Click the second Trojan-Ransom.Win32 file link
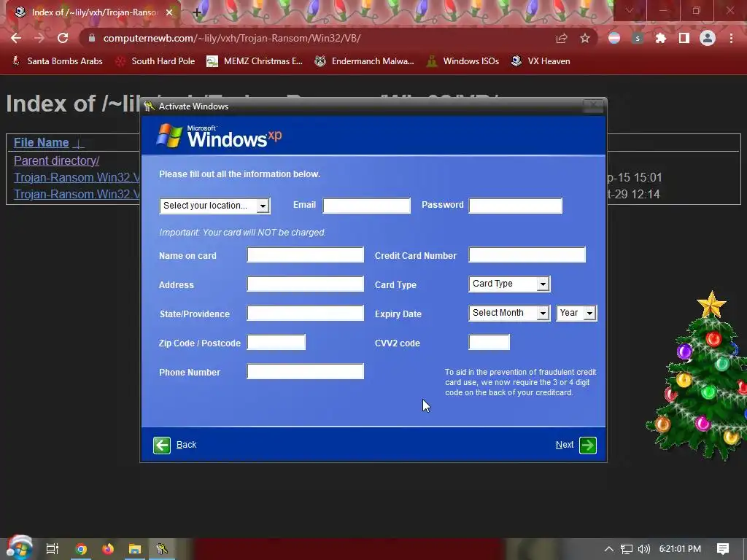 tap(77, 194)
